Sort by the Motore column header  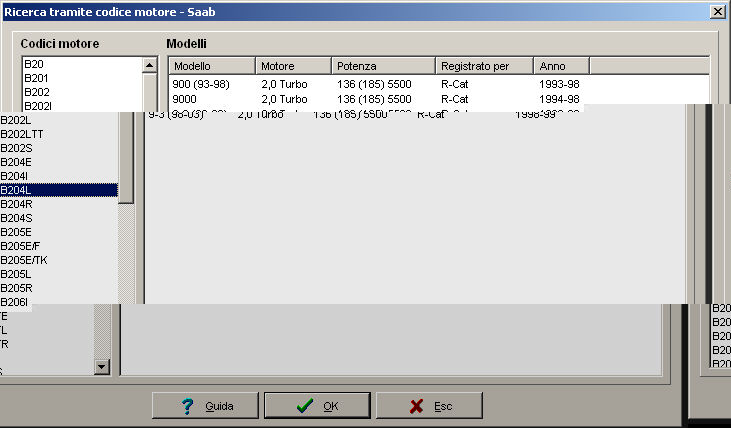293,66
